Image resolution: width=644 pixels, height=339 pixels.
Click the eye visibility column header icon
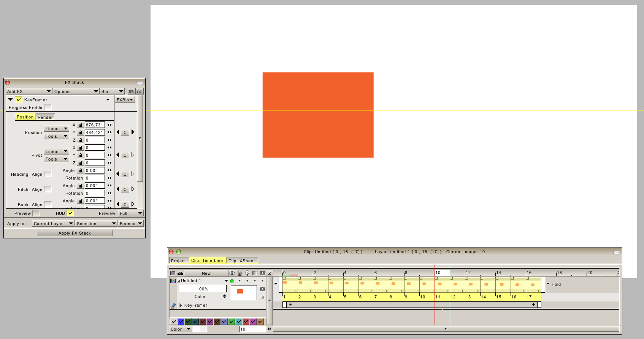pyautogui.click(x=232, y=273)
